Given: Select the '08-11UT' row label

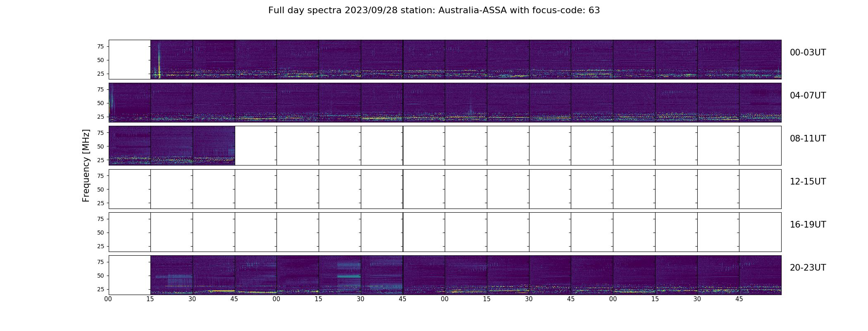Looking at the screenshot, I should [808, 139].
